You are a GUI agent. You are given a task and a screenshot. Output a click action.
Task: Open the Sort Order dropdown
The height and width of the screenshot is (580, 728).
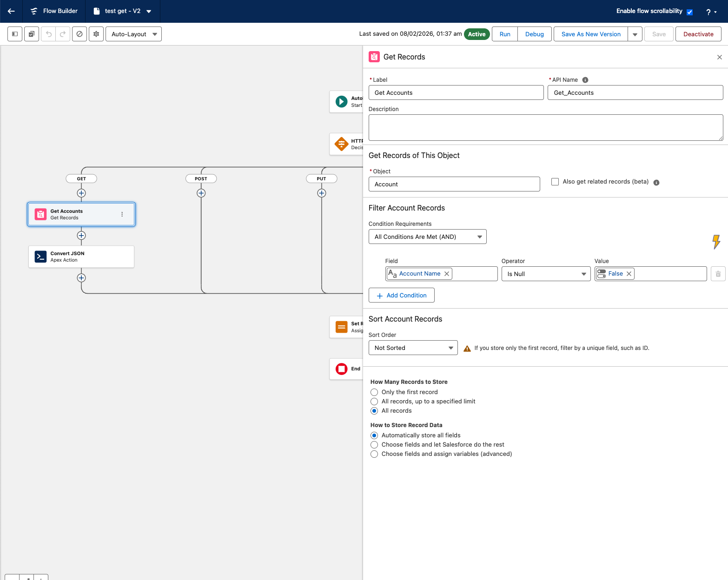[413, 348]
